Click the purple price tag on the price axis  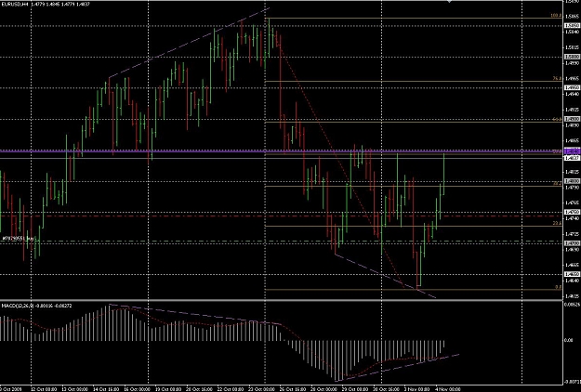tap(572, 151)
